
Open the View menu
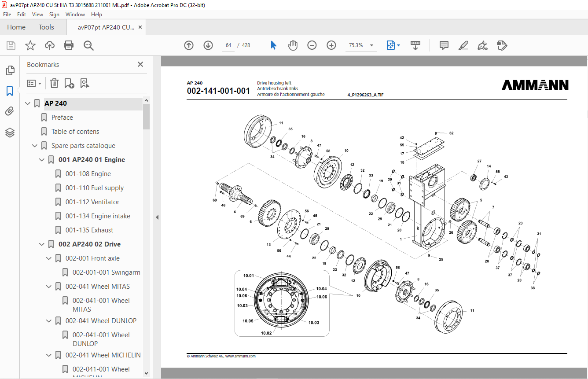[38, 15]
